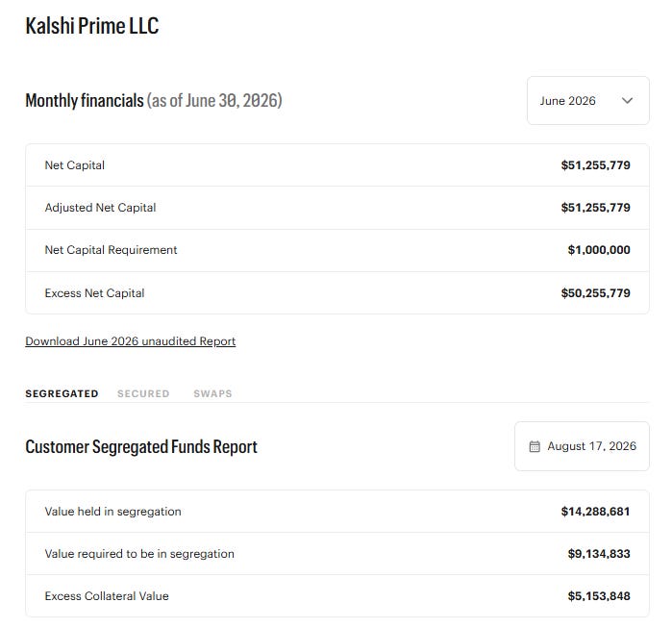Viewport: 672px width, 628px height.
Task: Click the Value held in segregation row
Action: coord(337,512)
